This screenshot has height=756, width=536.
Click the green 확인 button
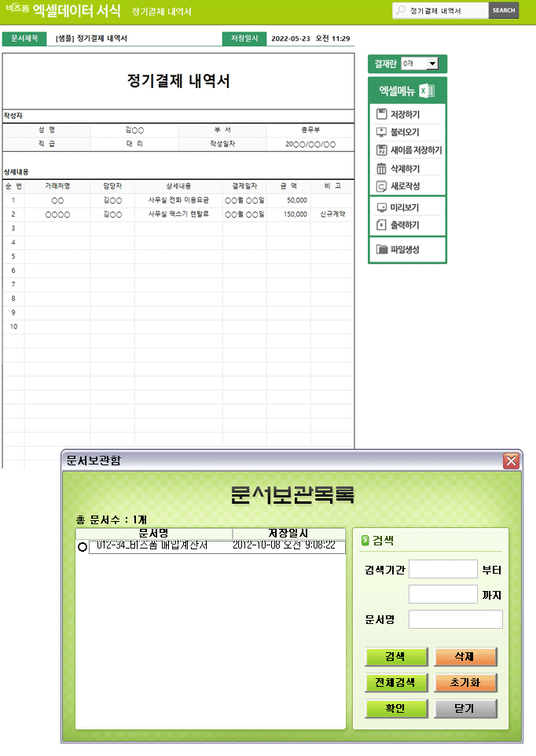pyautogui.click(x=396, y=709)
